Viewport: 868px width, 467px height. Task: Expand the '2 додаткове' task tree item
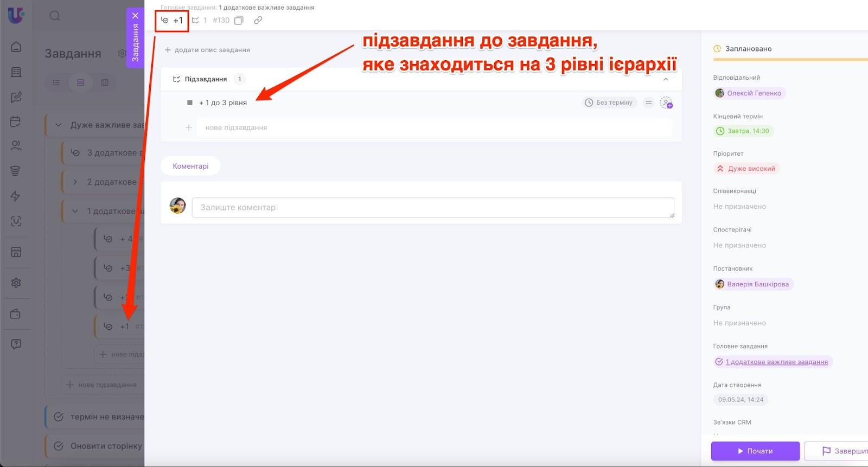tap(75, 182)
